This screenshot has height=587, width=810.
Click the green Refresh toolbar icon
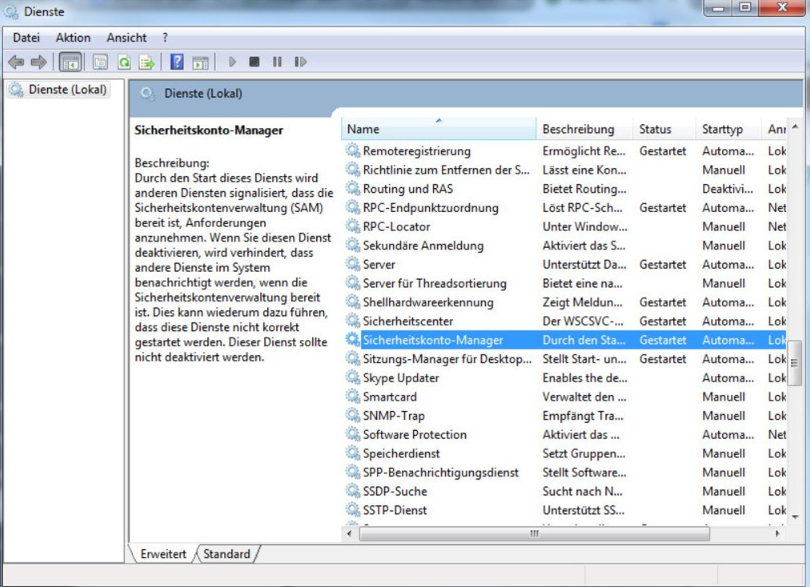pos(124,62)
